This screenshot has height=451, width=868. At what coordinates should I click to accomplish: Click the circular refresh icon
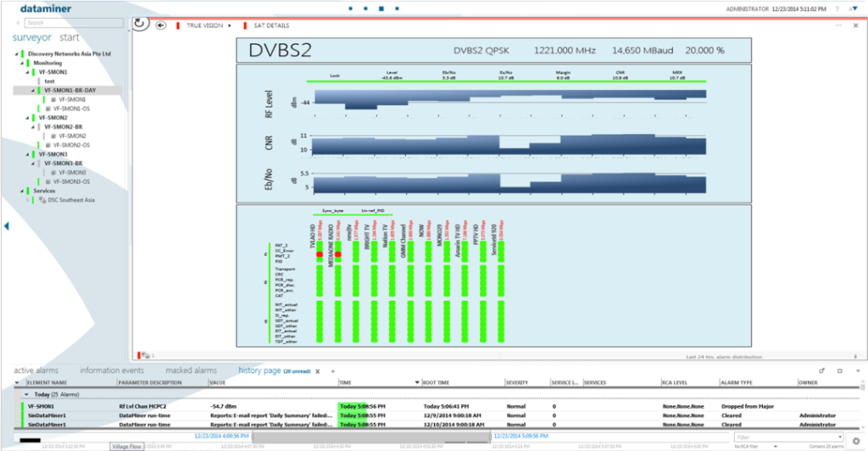click(x=141, y=24)
